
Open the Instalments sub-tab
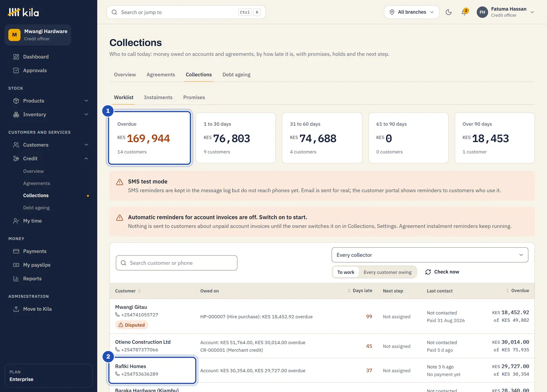[158, 97]
